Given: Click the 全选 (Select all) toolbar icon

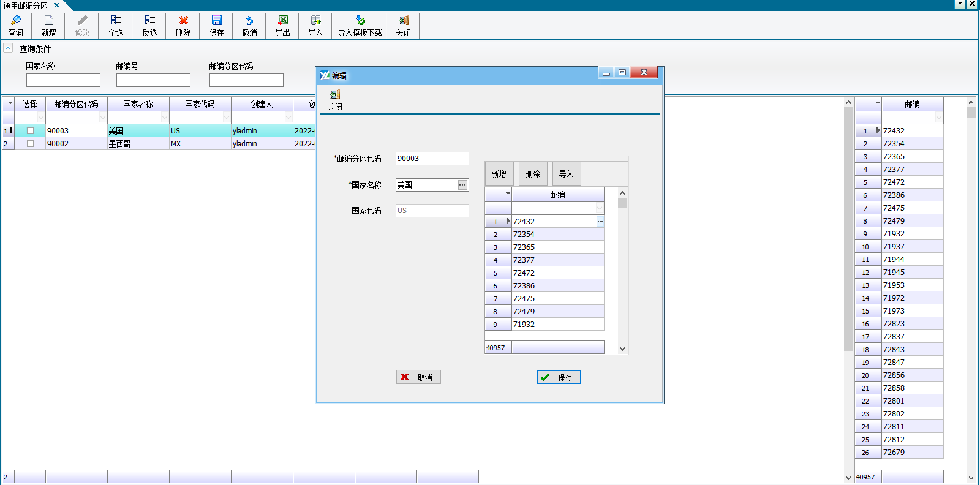Looking at the screenshot, I should 116,26.
